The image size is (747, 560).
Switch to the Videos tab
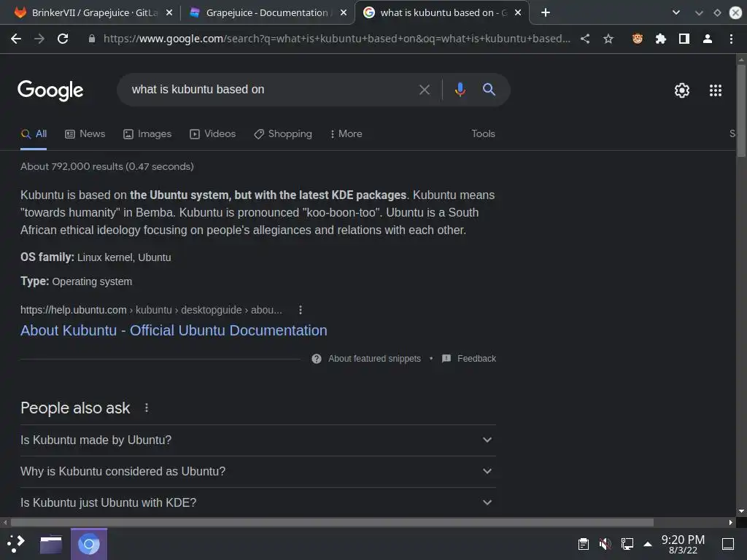212,134
